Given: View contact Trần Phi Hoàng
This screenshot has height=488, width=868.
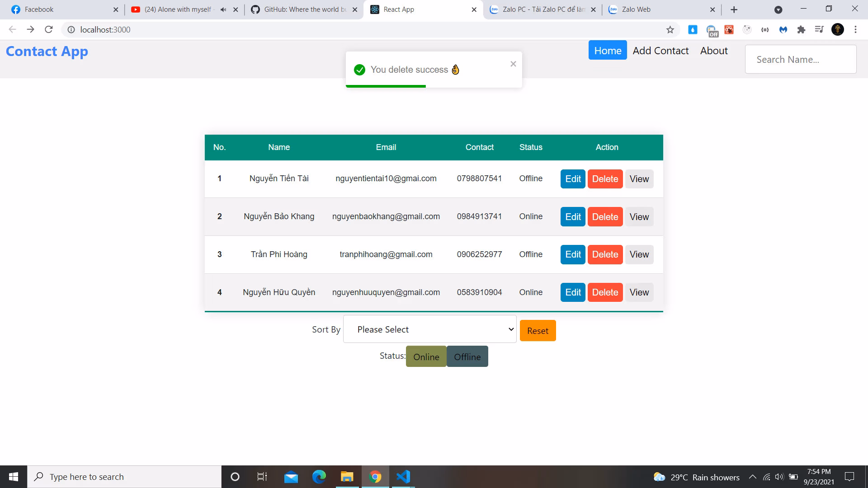Looking at the screenshot, I should [x=639, y=254].
